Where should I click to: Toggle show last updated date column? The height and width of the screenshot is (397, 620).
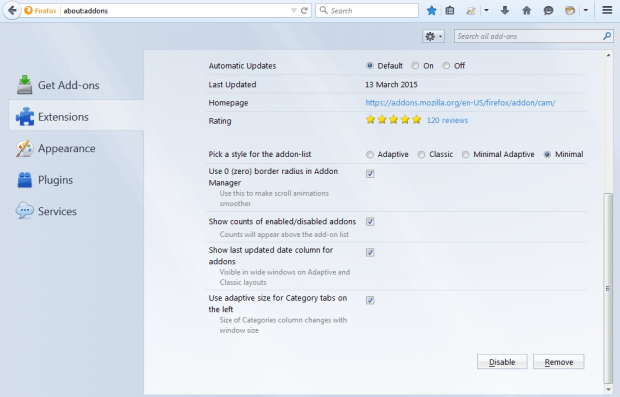coord(370,252)
